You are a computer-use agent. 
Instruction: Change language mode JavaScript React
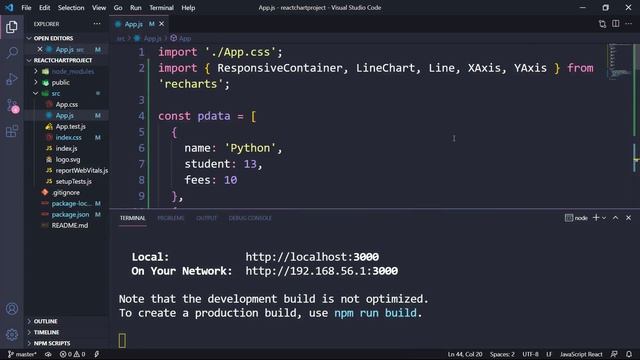[581, 354]
